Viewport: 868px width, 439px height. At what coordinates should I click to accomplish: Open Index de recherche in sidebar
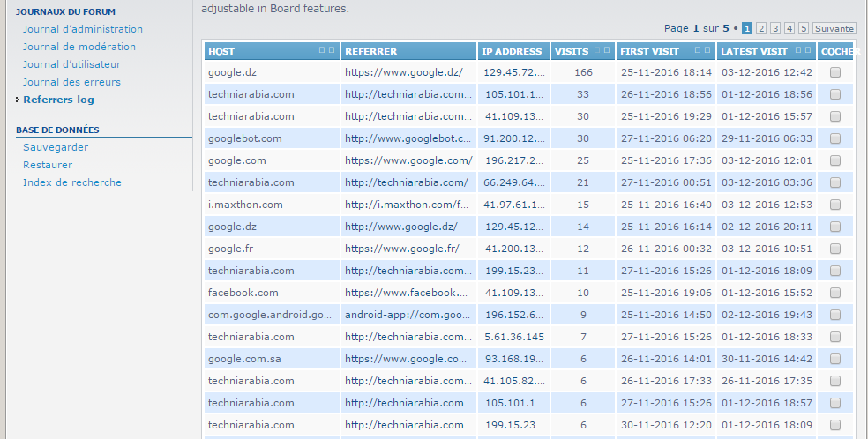[72, 182]
